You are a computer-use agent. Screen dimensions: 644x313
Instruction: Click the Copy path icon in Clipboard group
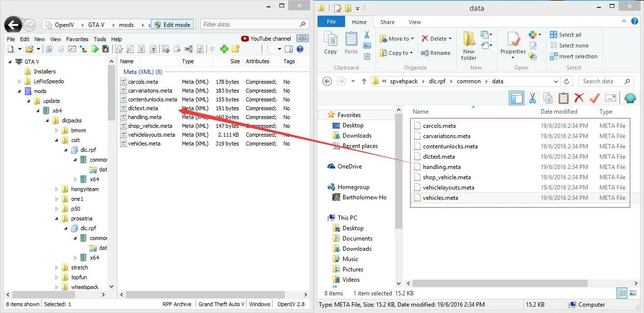point(367,46)
